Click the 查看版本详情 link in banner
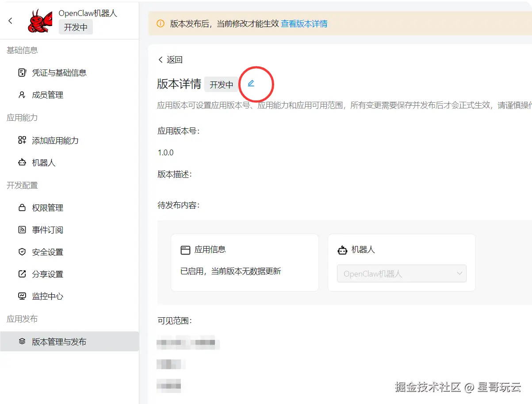Image resolution: width=532 pixels, height=404 pixels. 304,24
